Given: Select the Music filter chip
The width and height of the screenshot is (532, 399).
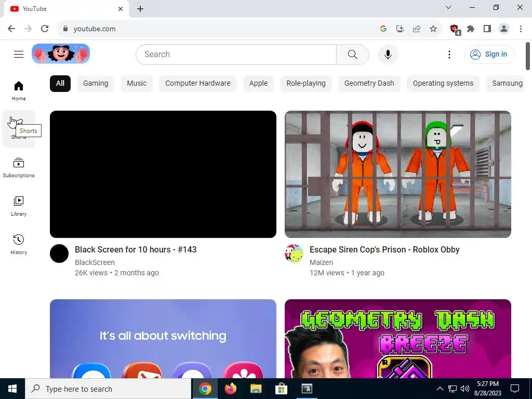Looking at the screenshot, I should [x=137, y=84].
